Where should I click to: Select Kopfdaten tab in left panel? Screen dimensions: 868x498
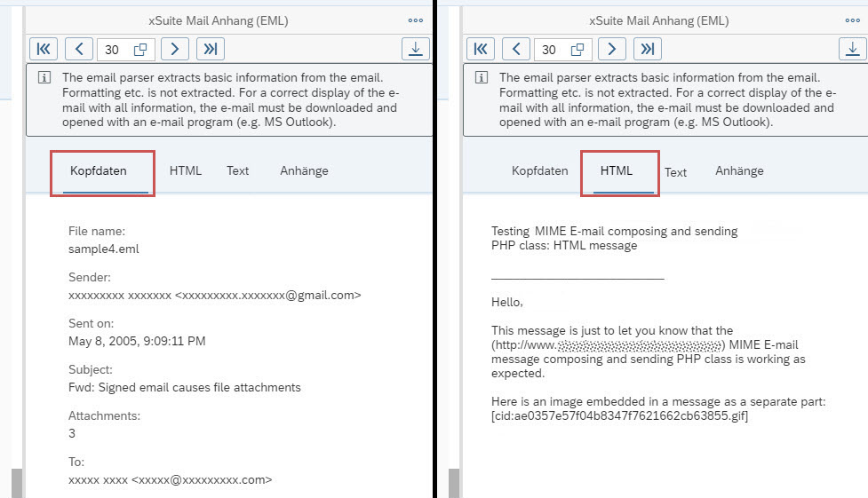click(x=99, y=171)
